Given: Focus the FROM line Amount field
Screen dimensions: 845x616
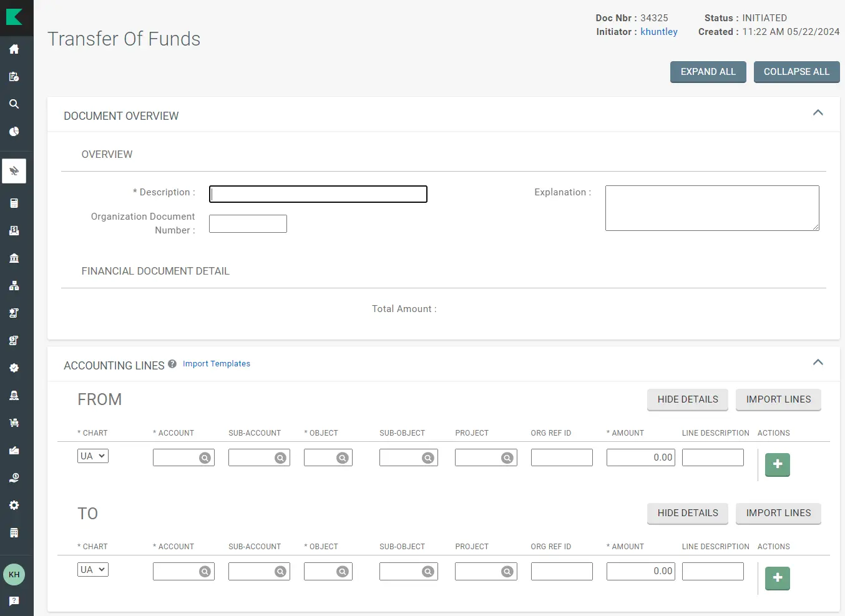Looking at the screenshot, I should point(641,457).
